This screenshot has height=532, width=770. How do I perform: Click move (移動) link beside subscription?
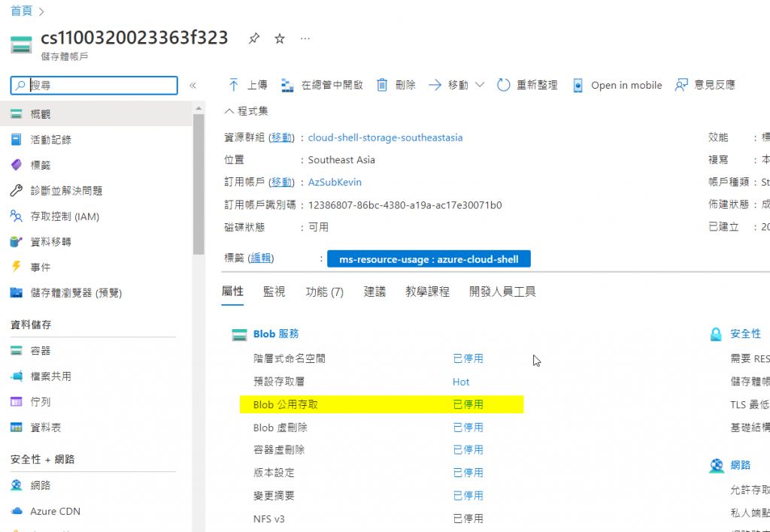[282, 182]
